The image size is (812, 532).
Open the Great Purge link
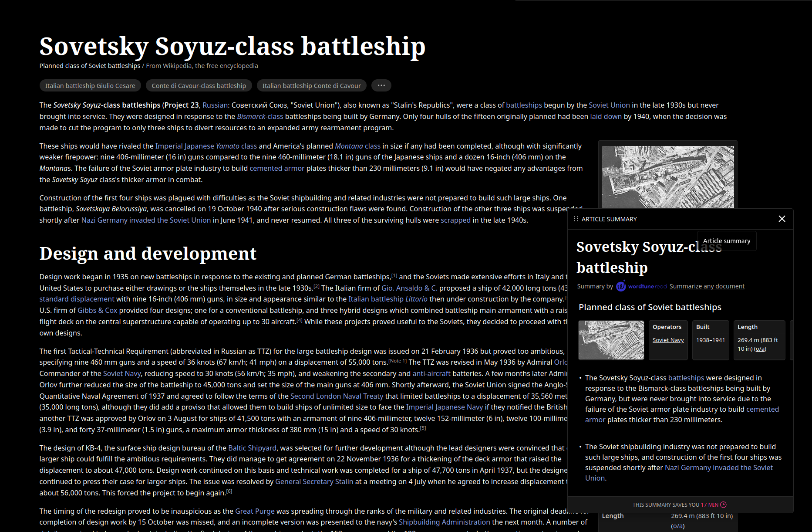pyautogui.click(x=255, y=511)
